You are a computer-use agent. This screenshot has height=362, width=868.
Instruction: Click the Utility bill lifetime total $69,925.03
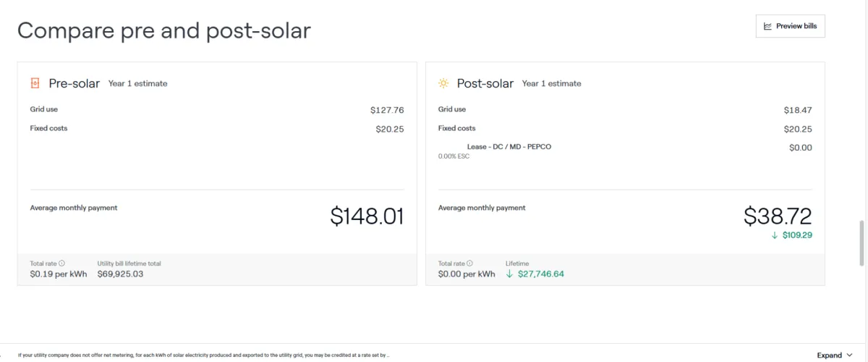[129, 274]
